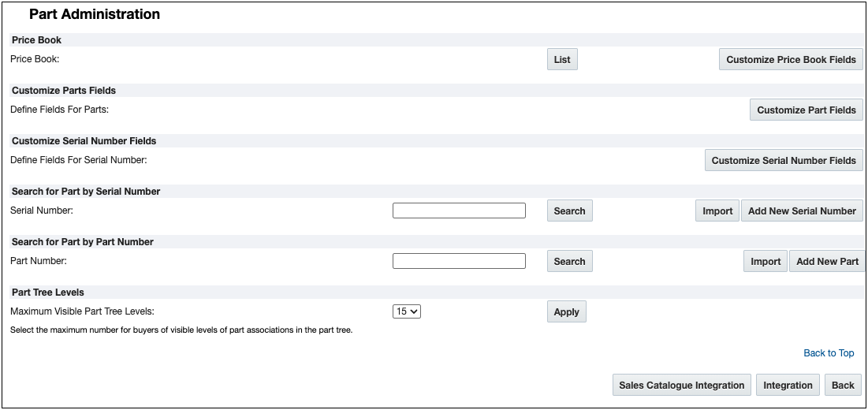Screen dimensions: 868x410
Task: Click Import in the Part Number row
Action: 766,261
